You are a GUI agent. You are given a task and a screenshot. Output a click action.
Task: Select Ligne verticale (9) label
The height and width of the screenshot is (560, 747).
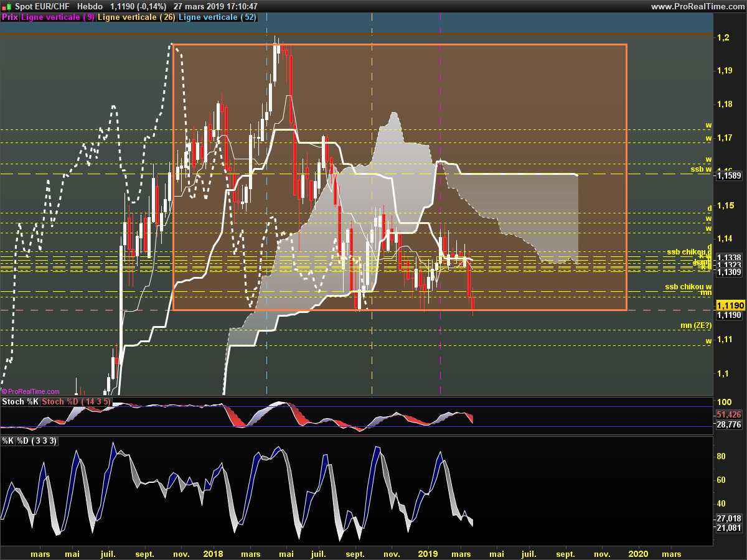[58, 17]
